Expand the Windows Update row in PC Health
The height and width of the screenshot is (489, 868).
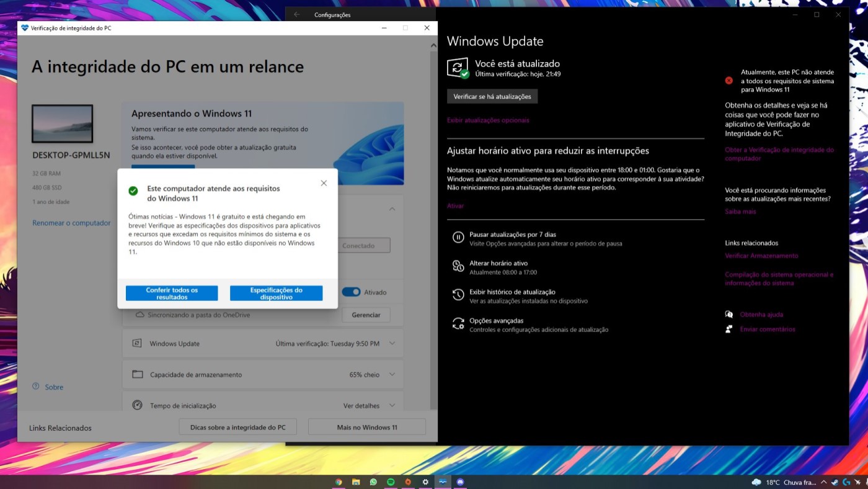(x=392, y=343)
